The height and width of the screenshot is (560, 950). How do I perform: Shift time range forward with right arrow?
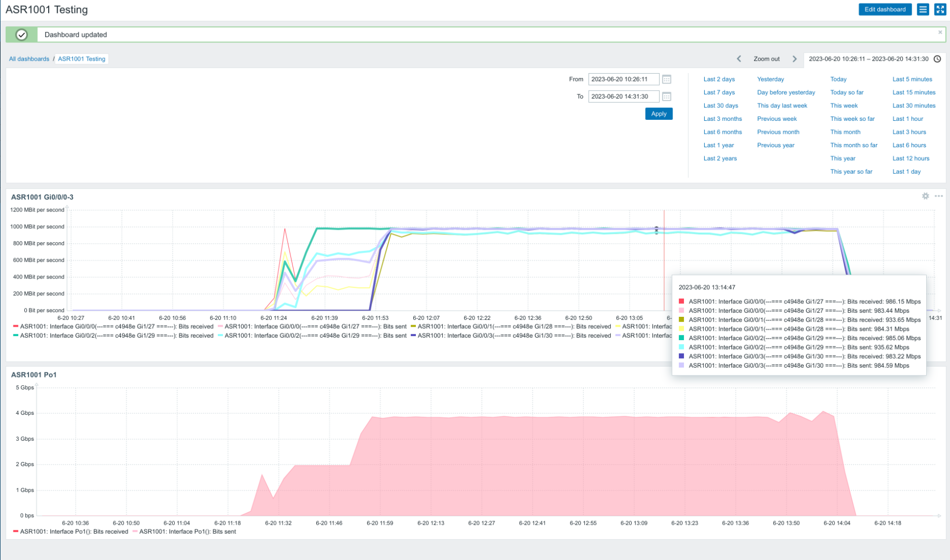point(794,59)
